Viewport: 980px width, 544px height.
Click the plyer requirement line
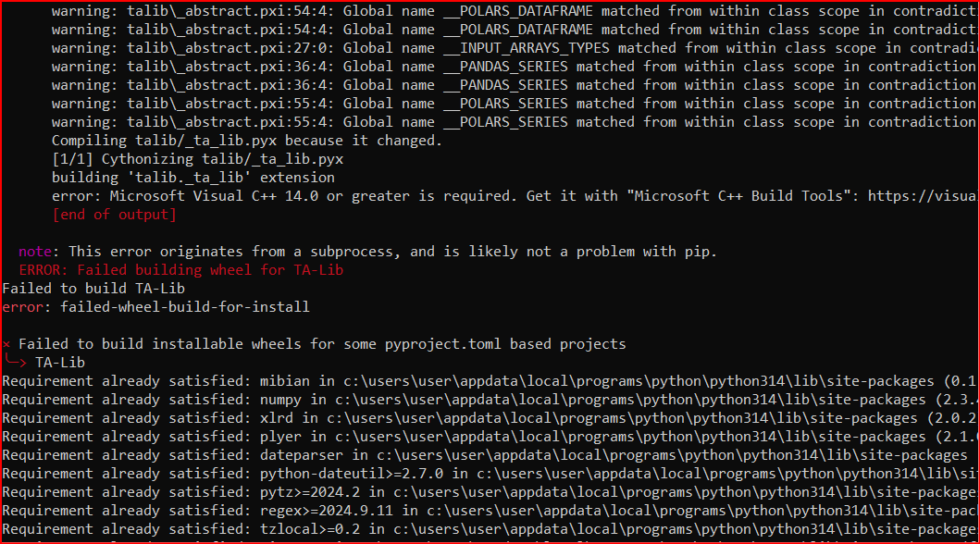coord(463,437)
